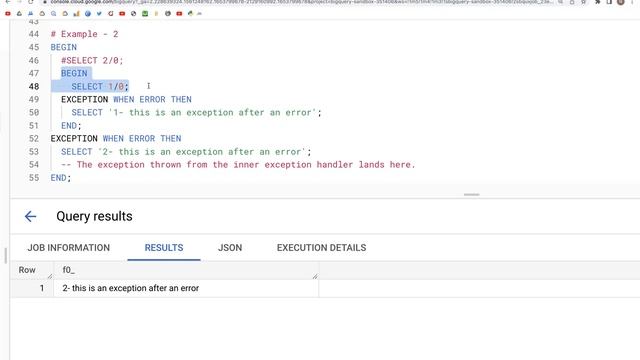Click line number 55 in gutter
The width and height of the screenshot is (640, 360).
(34, 178)
